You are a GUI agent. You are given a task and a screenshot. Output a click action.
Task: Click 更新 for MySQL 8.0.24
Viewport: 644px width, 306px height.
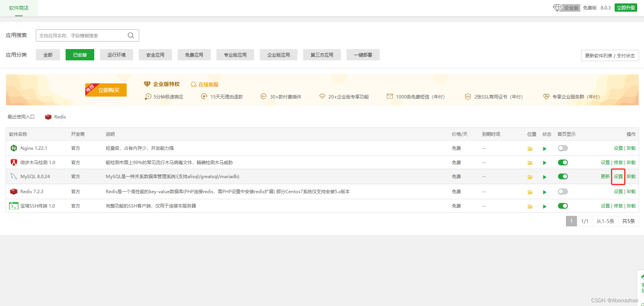pos(605,177)
